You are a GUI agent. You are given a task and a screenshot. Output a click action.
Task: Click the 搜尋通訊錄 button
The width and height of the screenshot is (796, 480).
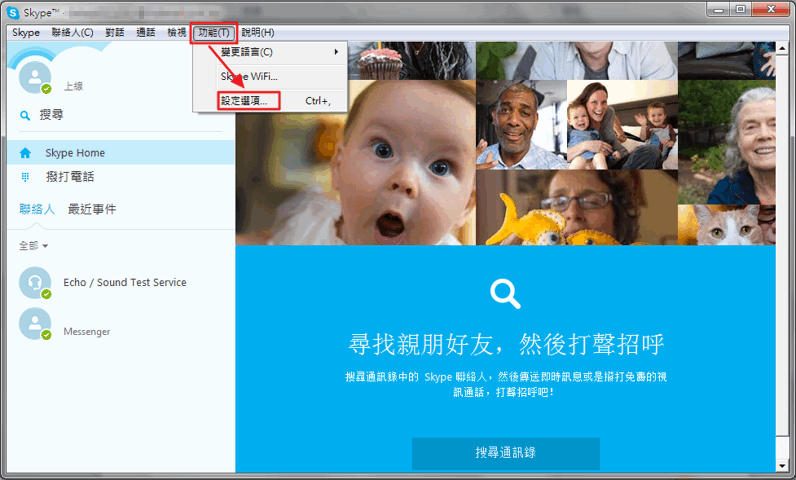(x=506, y=453)
